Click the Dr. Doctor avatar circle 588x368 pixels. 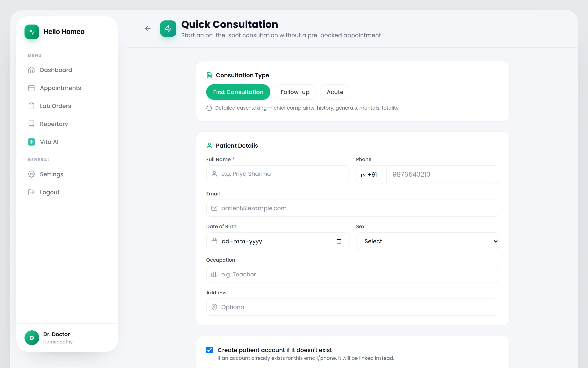coord(32,338)
